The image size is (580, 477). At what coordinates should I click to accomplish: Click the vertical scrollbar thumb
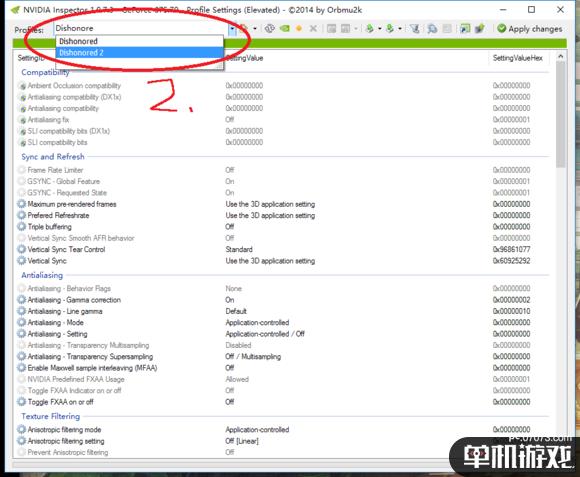pyautogui.click(x=560, y=115)
